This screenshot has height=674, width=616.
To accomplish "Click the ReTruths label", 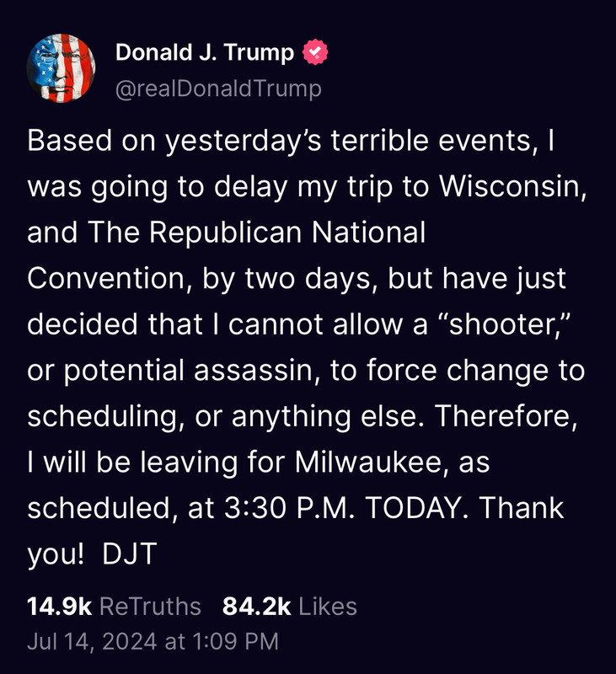I will click(151, 607).
